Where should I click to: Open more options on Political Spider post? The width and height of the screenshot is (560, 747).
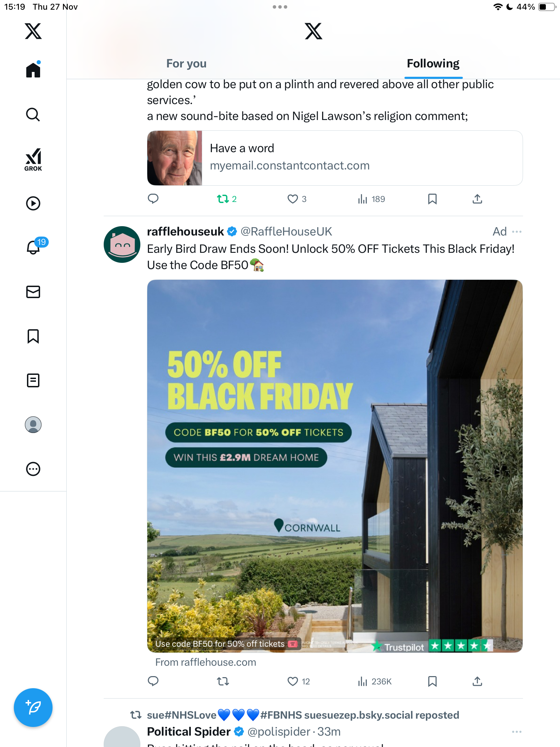click(517, 732)
